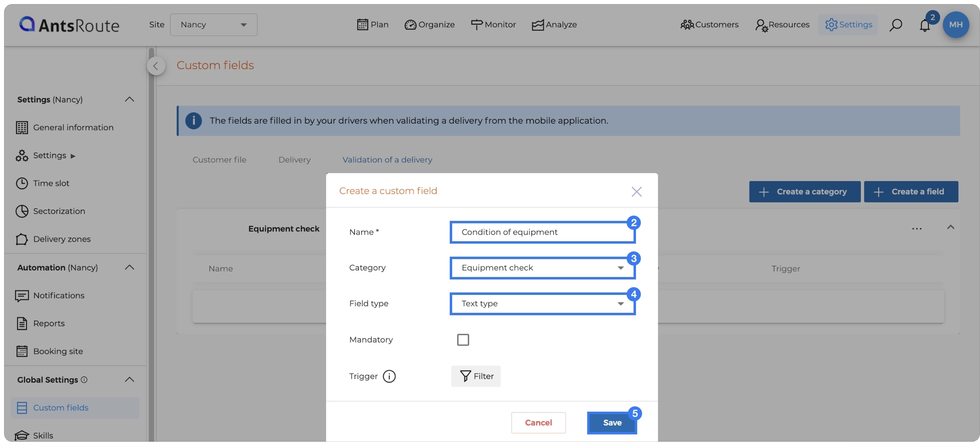The height and width of the screenshot is (445, 980).
Task: Click the Name input field
Action: click(x=542, y=232)
